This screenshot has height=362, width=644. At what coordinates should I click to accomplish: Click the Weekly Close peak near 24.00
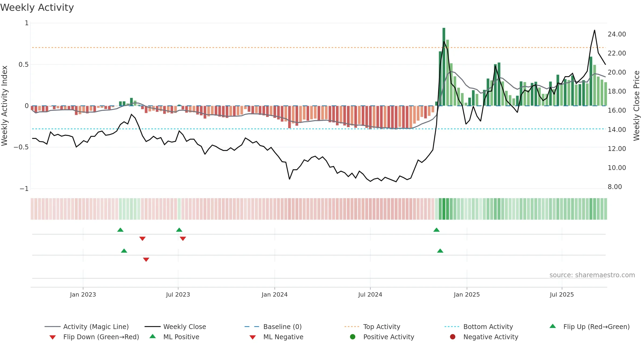(595, 30)
